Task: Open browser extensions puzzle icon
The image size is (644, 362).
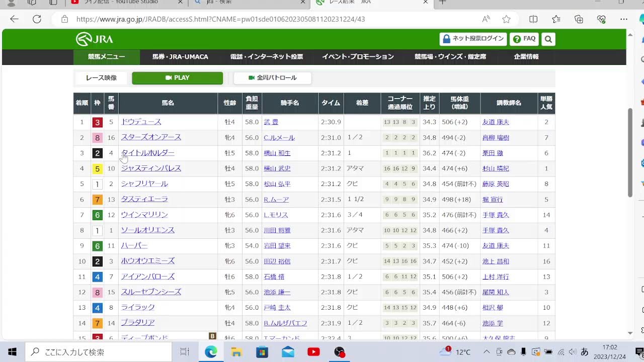Action: pos(579,19)
